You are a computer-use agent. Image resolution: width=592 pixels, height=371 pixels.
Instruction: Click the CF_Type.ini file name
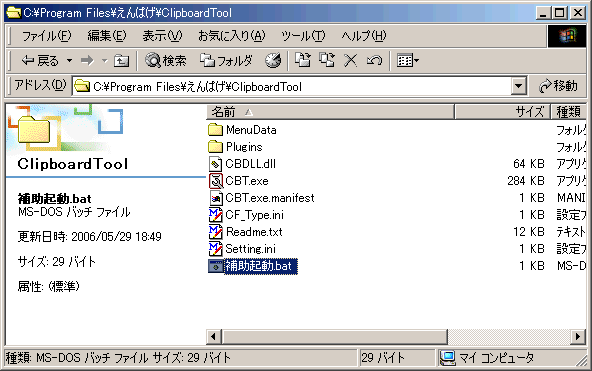coord(254,215)
